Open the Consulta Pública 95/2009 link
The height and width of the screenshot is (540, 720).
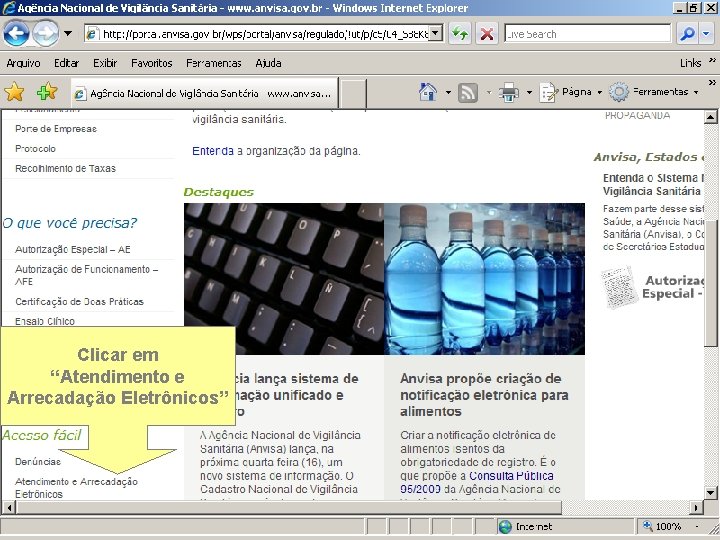477,482
